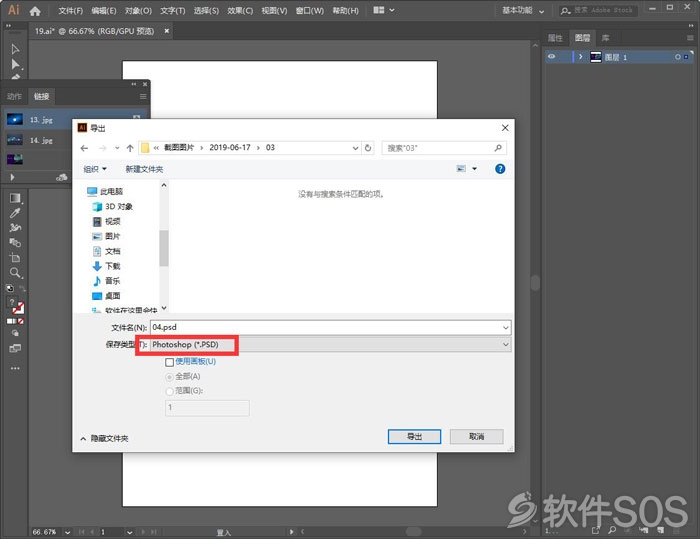700x539 pixels.
Task: Click the folder tree scrollbar
Action: (x=164, y=247)
